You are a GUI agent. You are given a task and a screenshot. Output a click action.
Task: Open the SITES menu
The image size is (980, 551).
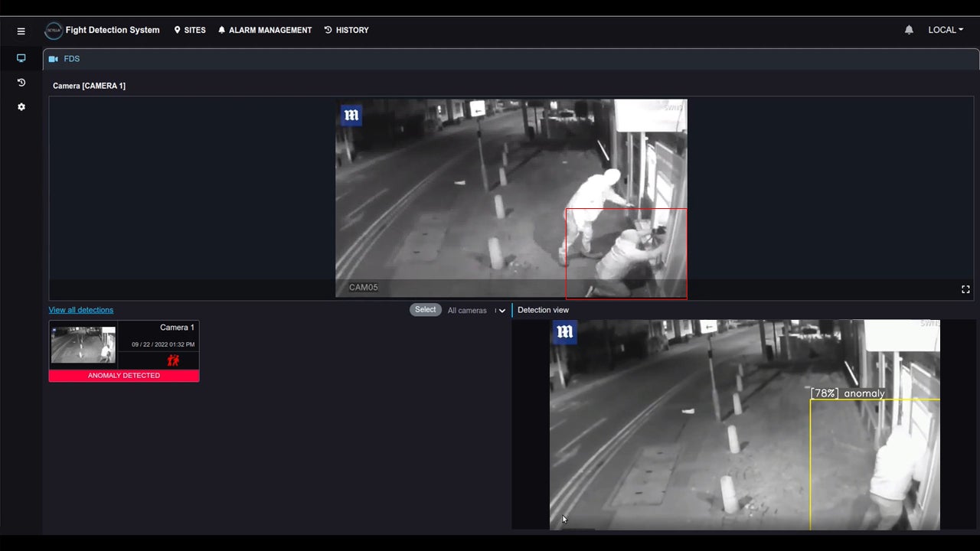tap(190, 31)
